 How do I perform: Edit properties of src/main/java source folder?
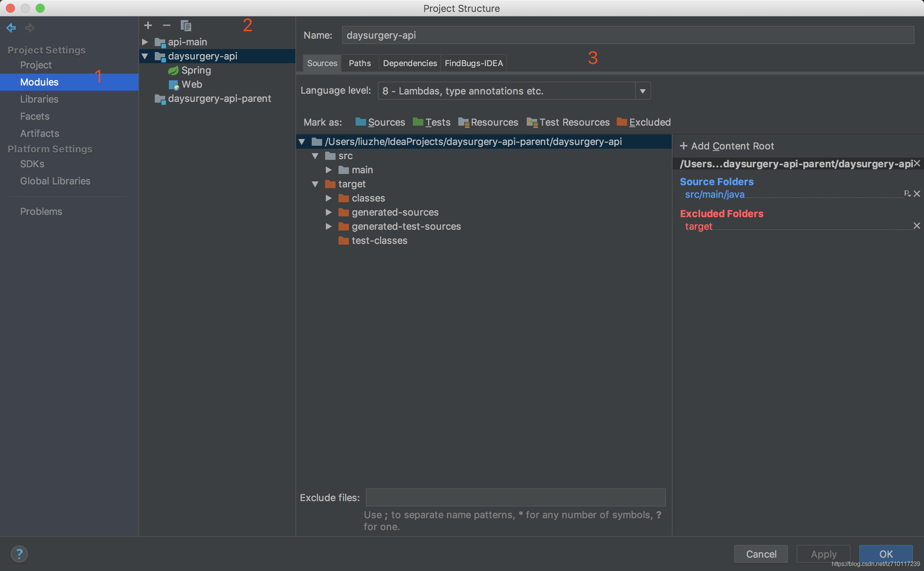pos(907,194)
